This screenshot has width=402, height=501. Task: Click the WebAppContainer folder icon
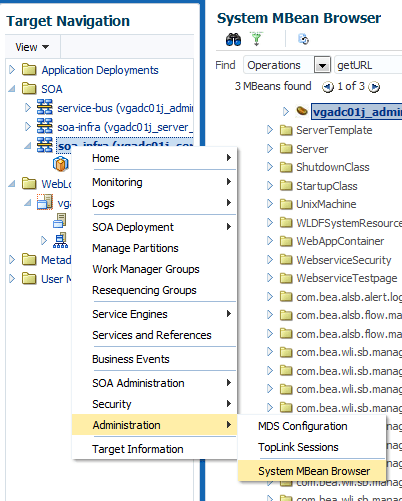(286, 241)
